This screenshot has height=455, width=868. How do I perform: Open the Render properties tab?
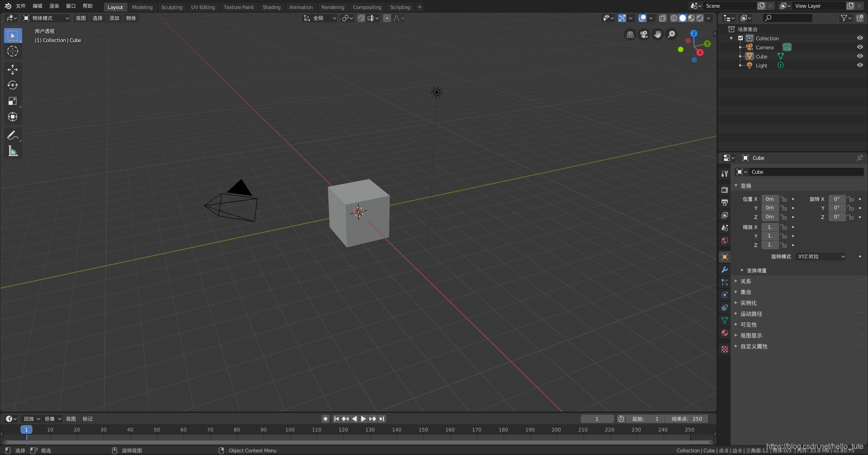click(725, 190)
